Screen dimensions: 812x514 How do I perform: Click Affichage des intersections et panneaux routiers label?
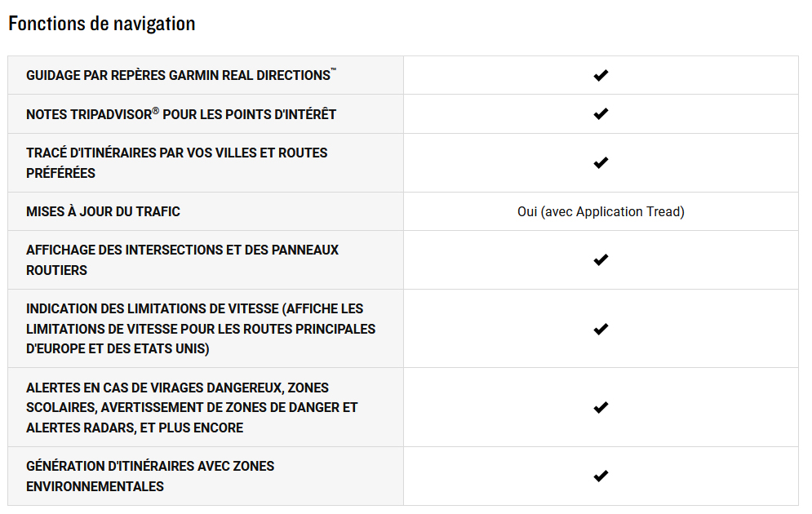coord(182,259)
